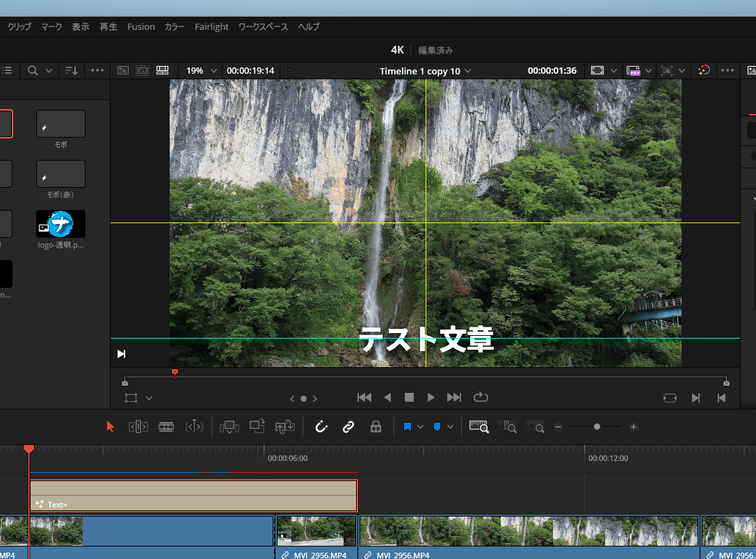The height and width of the screenshot is (559, 756).
Task: Activate the Selection mode arrow tool
Action: click(x=111, y=426)
